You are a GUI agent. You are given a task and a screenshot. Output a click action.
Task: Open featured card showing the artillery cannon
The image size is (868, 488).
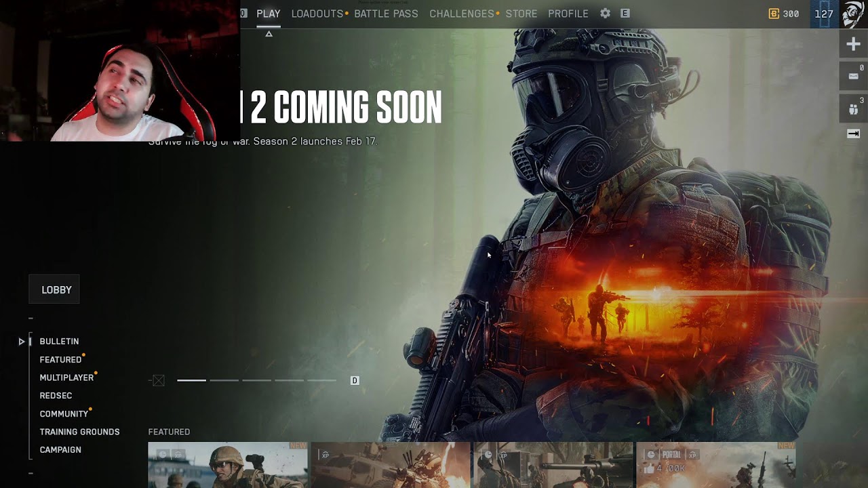[x=553, y=465]
